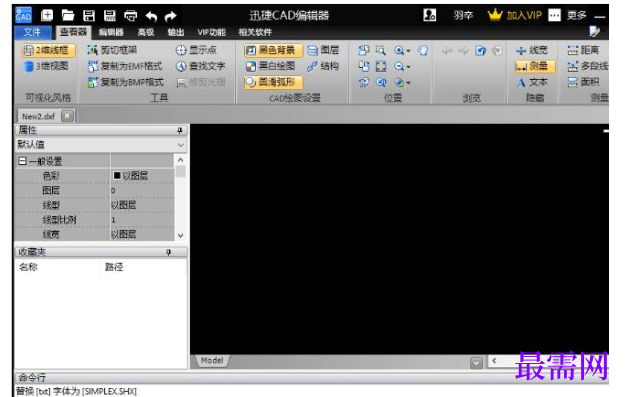This screenshot has height=397, width=627.
Task: Click the new file icon in title bar
Action: pyautogui.click(x=47, y=16)
